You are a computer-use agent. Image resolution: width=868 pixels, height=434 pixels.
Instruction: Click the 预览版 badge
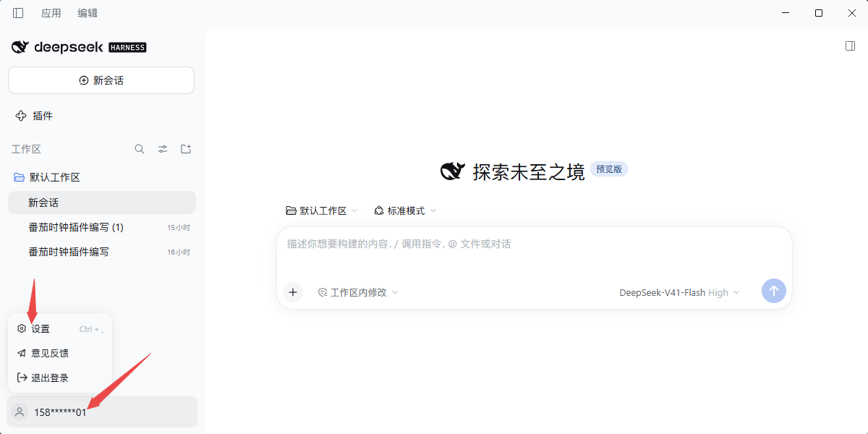click(609, 169)
